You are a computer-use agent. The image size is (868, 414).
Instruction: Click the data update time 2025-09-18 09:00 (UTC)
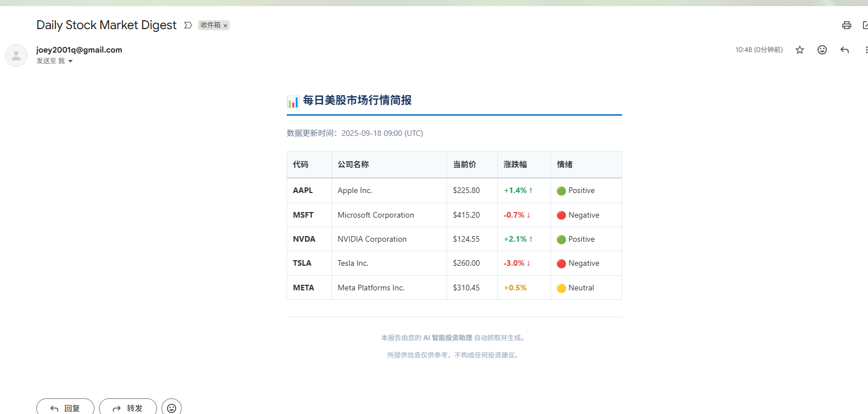click(x=382, y=133)
